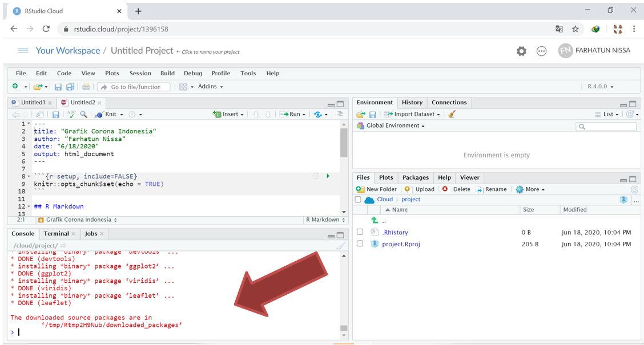Viewport: 644px width, 345px height.
Task: Open the Import Dataset dropdown
Action: tap(412, 115)
